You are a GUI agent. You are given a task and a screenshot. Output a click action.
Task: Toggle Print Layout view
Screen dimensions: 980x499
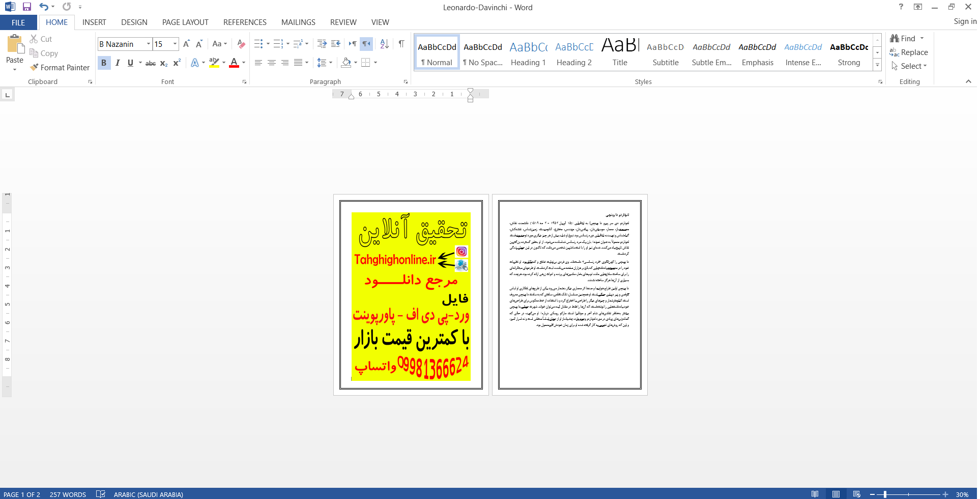pos(836,494)
